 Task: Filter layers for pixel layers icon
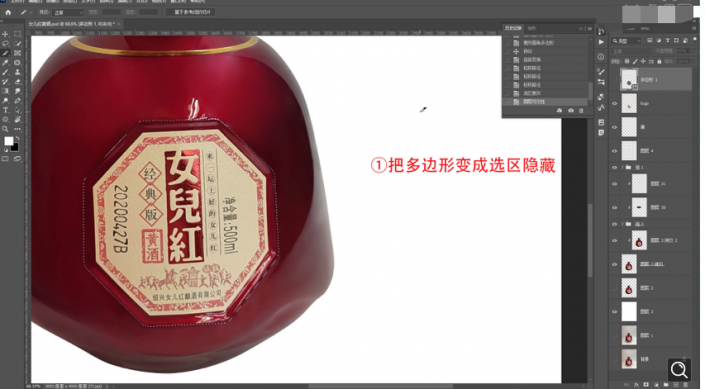point(650,40)
